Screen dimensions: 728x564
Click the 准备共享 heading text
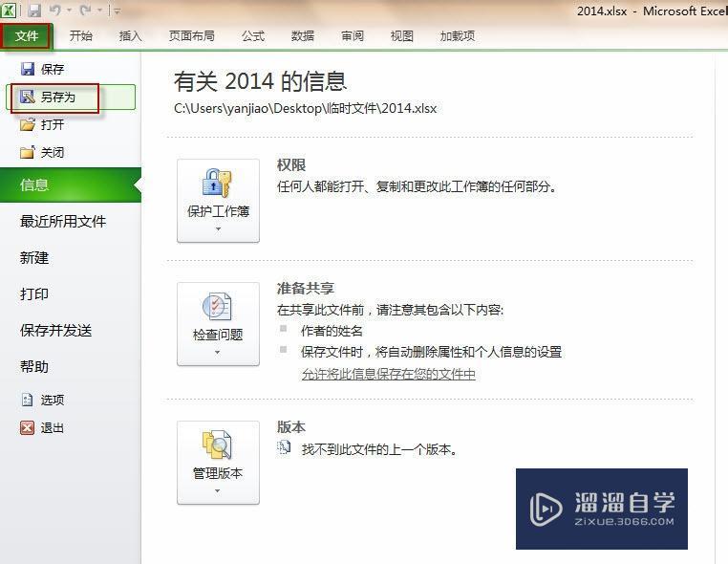306,288
